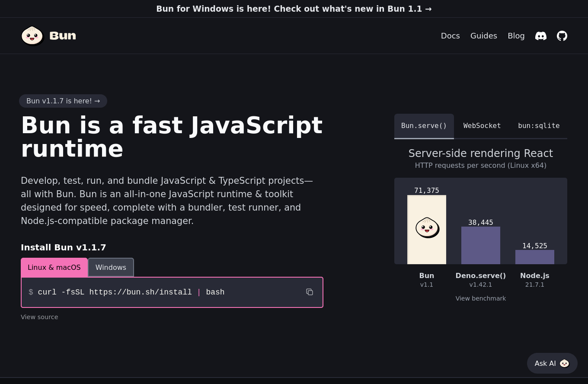This screenshot has width=588, height=384.
Task: Open the Guides page
Action: 484,36
